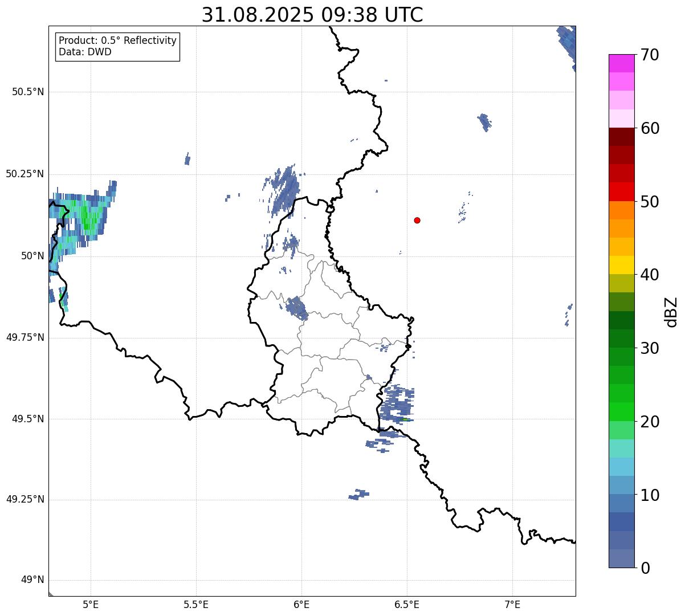
Task: Click the 49.5°N latitude label
Action: [x=28, y=419]
